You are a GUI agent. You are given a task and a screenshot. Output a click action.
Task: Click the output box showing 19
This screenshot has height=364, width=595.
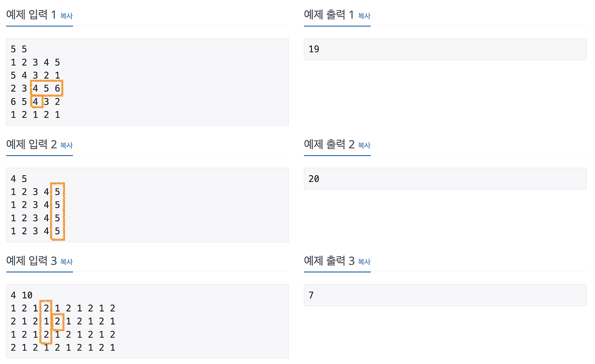pos(444,49)
